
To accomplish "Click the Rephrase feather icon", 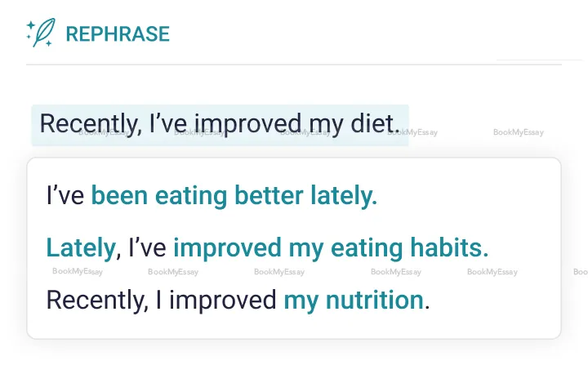I will point(45,33).
